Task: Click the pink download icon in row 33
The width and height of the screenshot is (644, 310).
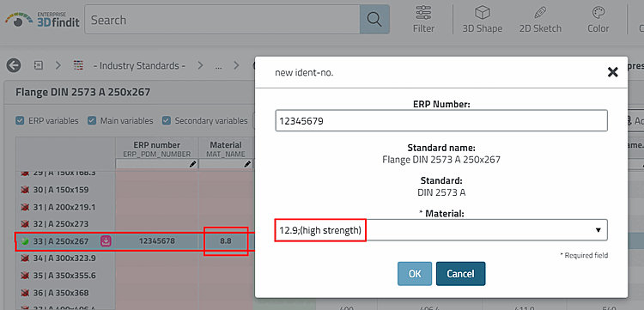Action: tap(106, 241)
